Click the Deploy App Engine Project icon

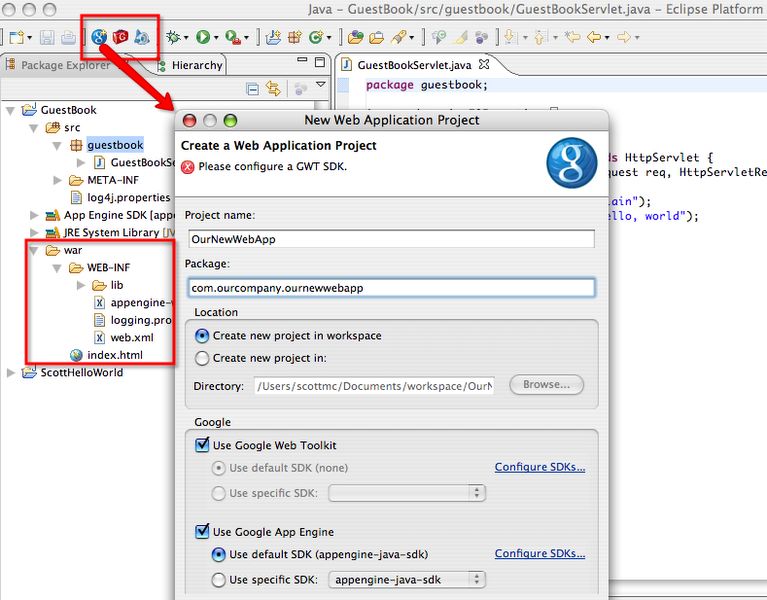tap(141, 37)
